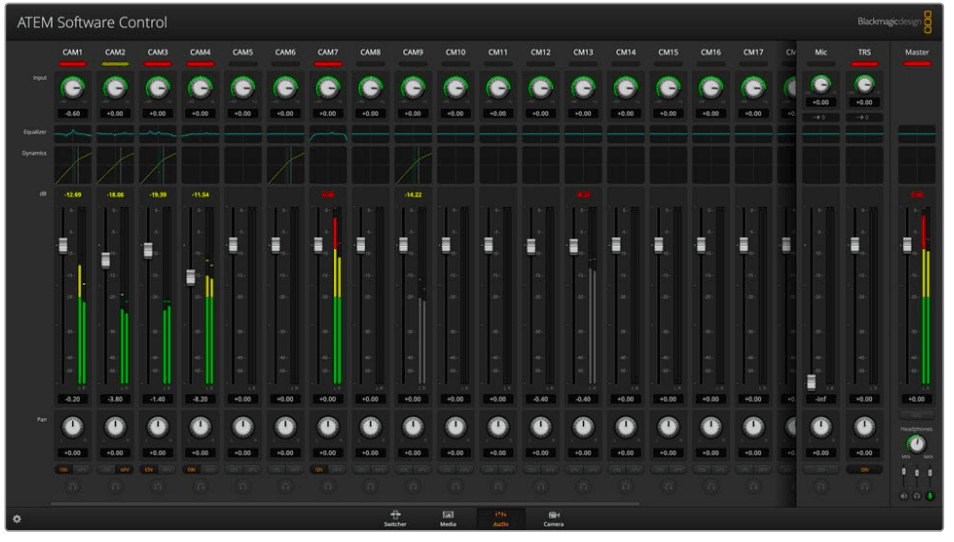Viewport: 954px width, 542px height.
Task: Open the CAM2 dynamics graph
Action: [x=116, y=165]
